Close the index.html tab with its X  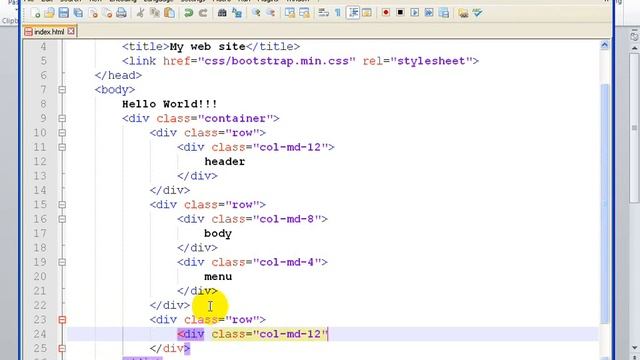pos(71,31)
